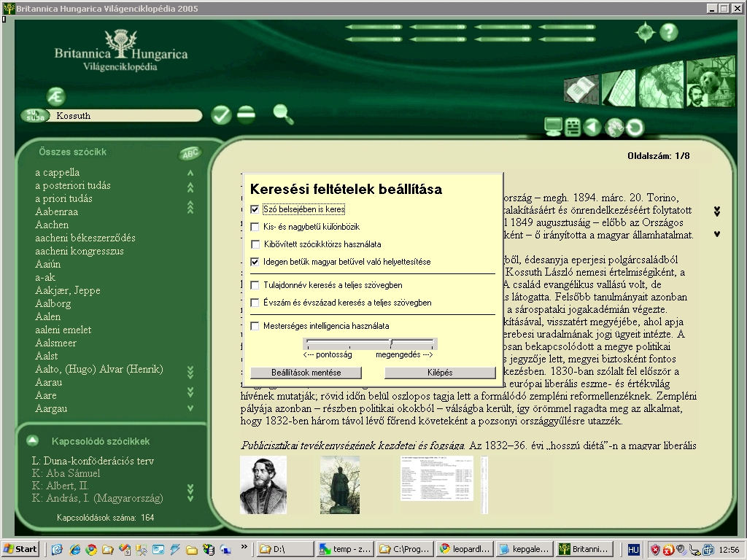Image resolution: width=747 pixels, height=560 pixels.
Task: Open the table document thumbnail
Action: coord(437,478)
